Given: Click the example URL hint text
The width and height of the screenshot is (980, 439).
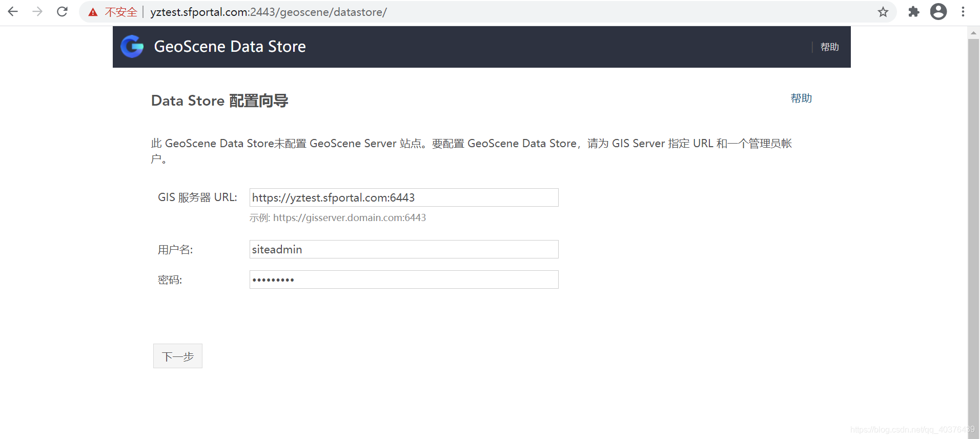Looking at the screenshot, I should (x=338, y=218).
